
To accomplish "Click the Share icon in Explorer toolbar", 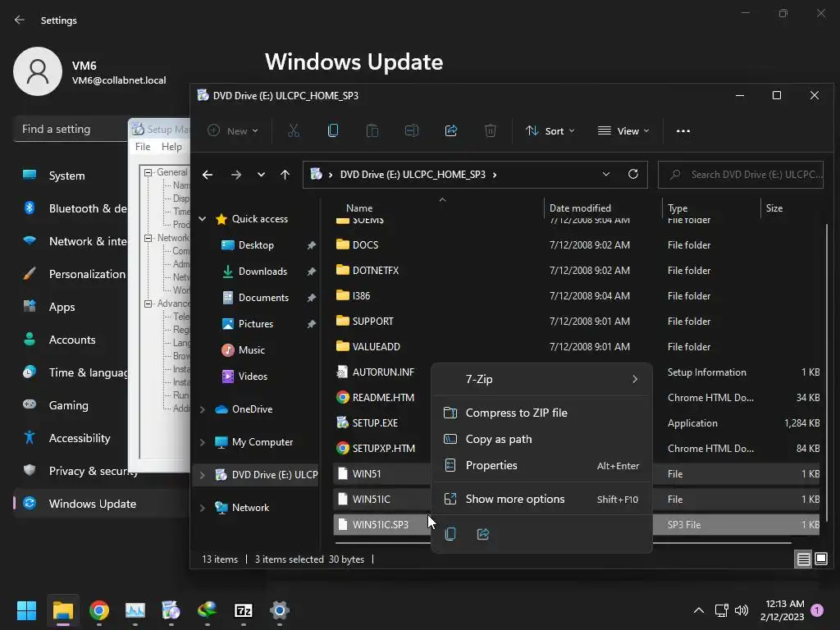I will [451, 130].
